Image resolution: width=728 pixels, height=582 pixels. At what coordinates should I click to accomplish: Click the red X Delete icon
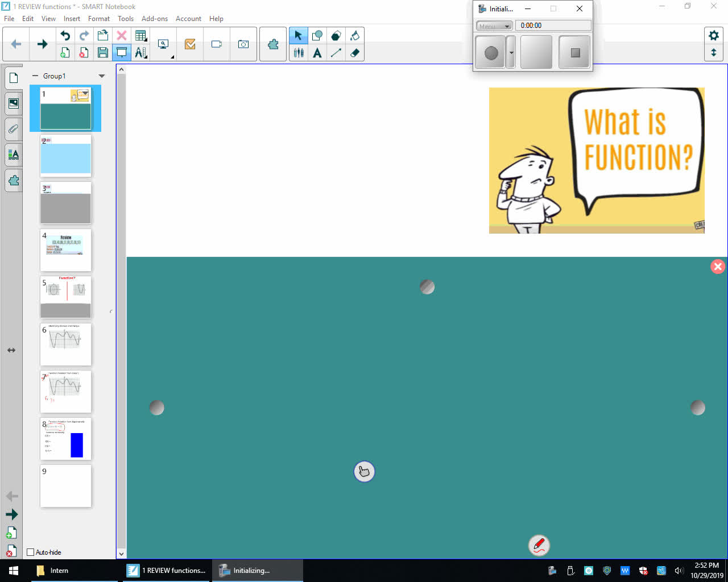coord(122,35)
